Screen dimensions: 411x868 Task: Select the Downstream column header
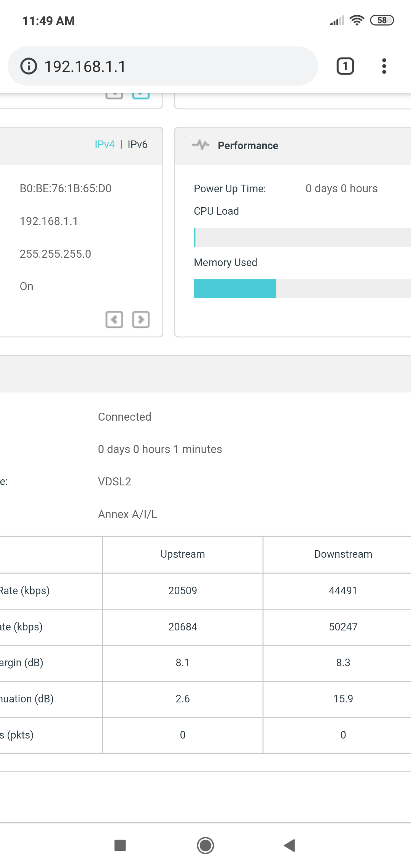click(x=343, y=554)
